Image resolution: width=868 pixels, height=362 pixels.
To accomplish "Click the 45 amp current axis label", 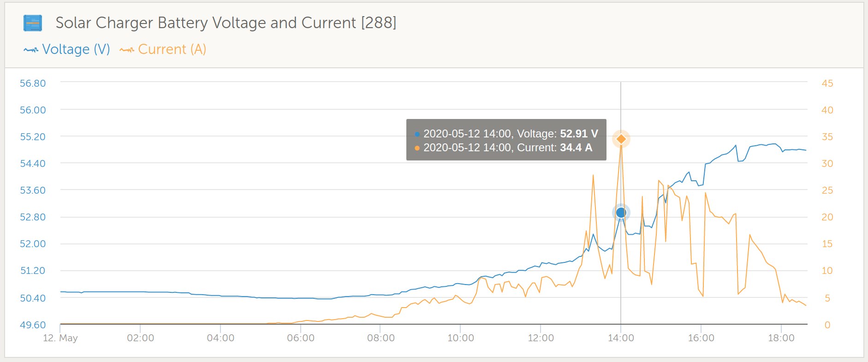I will 827,83.
